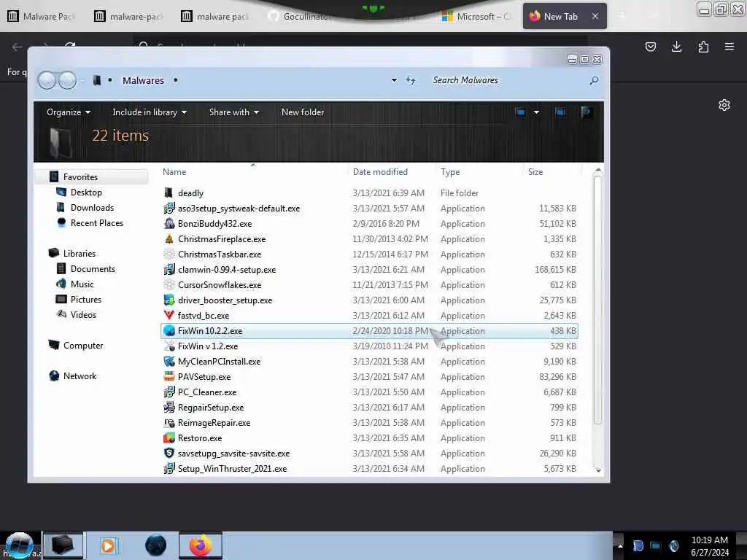Open the Organize dropdown menu
This screenshot has width=747, height=560.
coord(69,112)
